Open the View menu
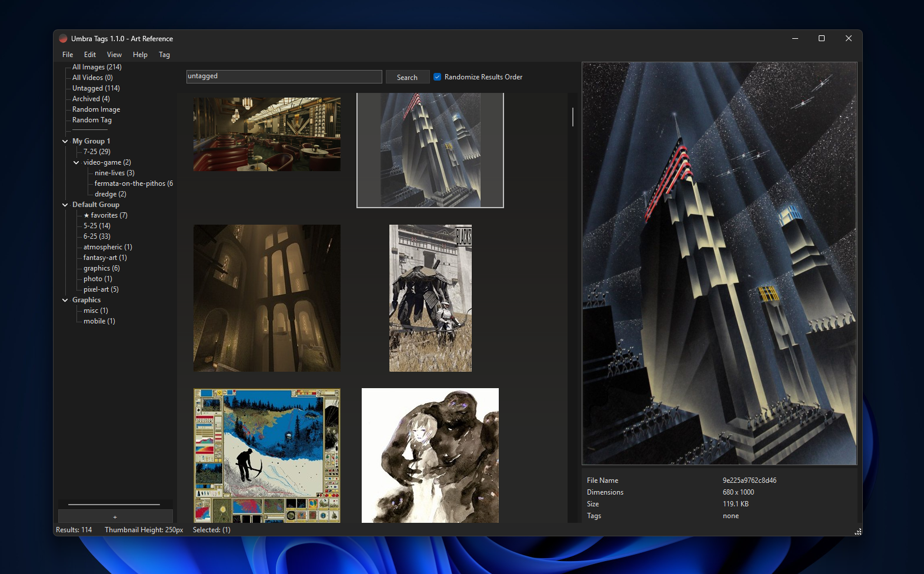The height and width of the screenshot is (574, 924). (x=114, y=55)
